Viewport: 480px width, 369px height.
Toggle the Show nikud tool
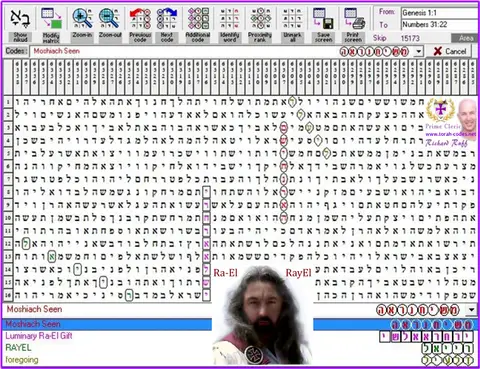(21, 25)
